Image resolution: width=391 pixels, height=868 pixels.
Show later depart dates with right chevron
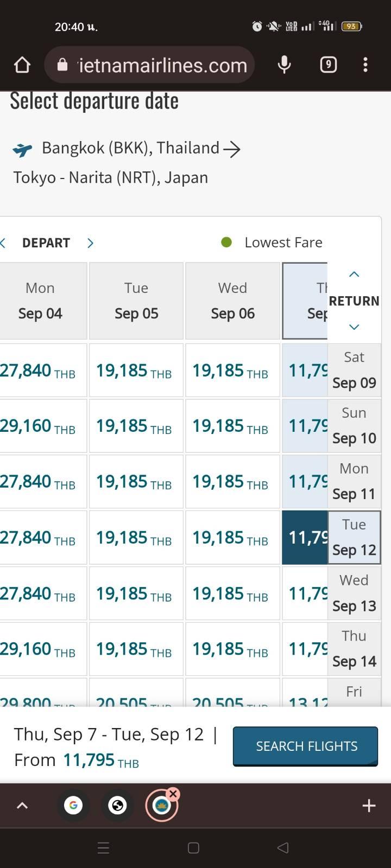pyautogui.click(x=90, y=243)
